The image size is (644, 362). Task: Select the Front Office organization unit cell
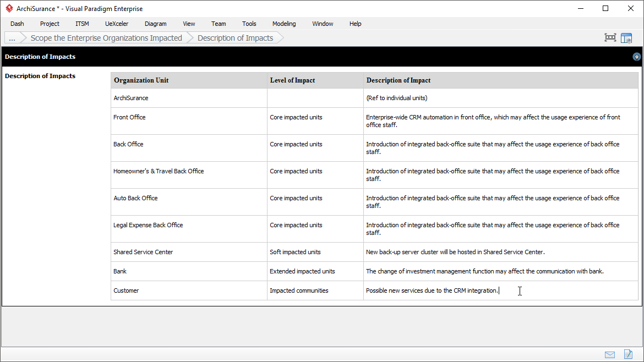tap(189, 121)
